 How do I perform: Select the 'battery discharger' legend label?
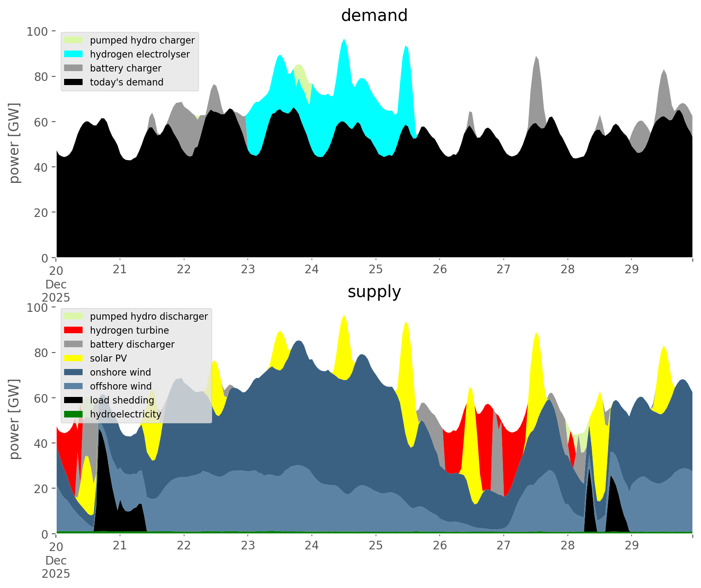(x=132, y=344)
